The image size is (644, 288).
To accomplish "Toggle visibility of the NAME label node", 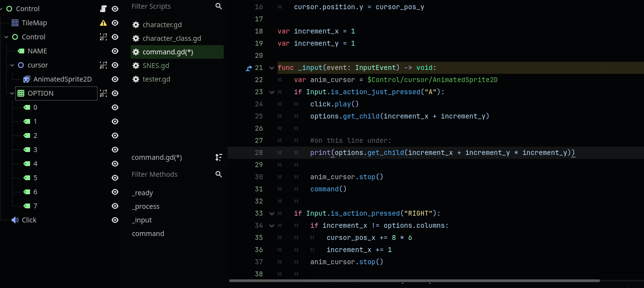I will [115, 51].
